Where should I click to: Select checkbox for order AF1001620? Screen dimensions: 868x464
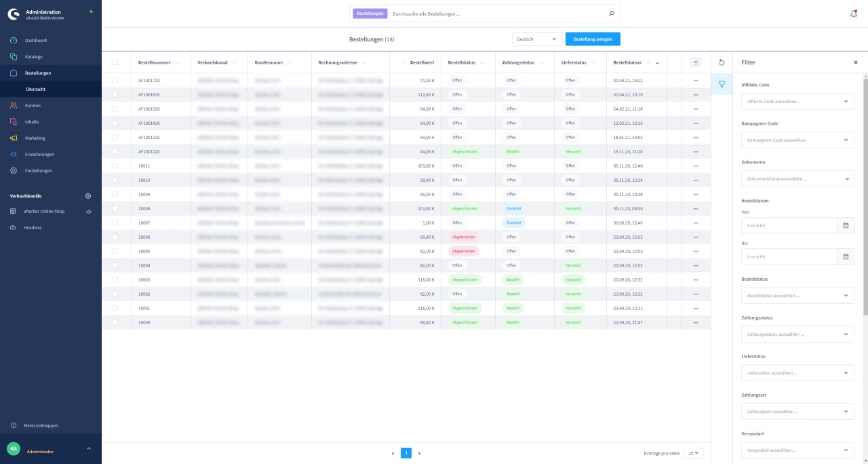(x=115, y=94)
